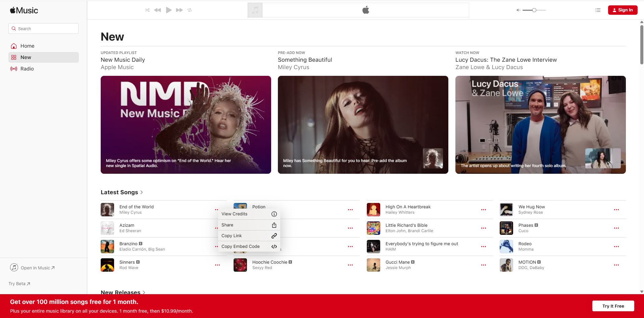Enable repeat with the Repeat icon
The image size is (644, 318).
tap(190, 10)
